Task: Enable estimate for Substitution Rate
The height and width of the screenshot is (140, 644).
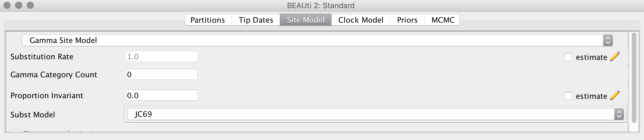Action: (568, 57)
